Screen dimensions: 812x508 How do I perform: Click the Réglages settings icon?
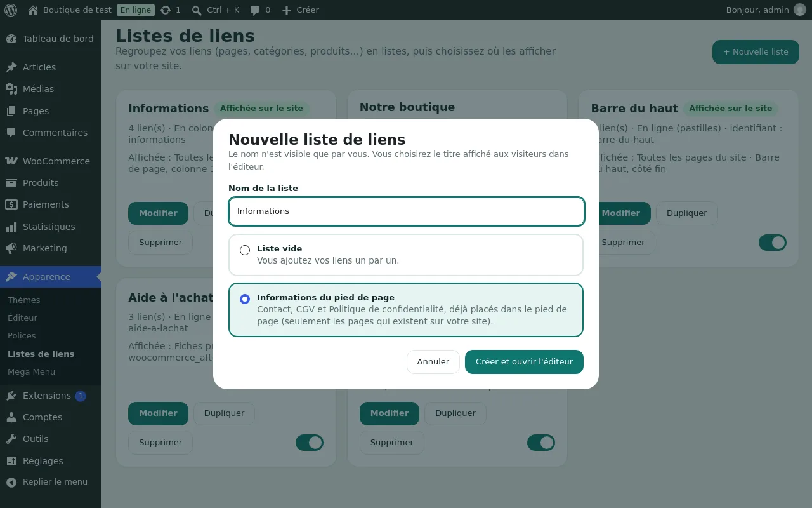click(11, 461)
